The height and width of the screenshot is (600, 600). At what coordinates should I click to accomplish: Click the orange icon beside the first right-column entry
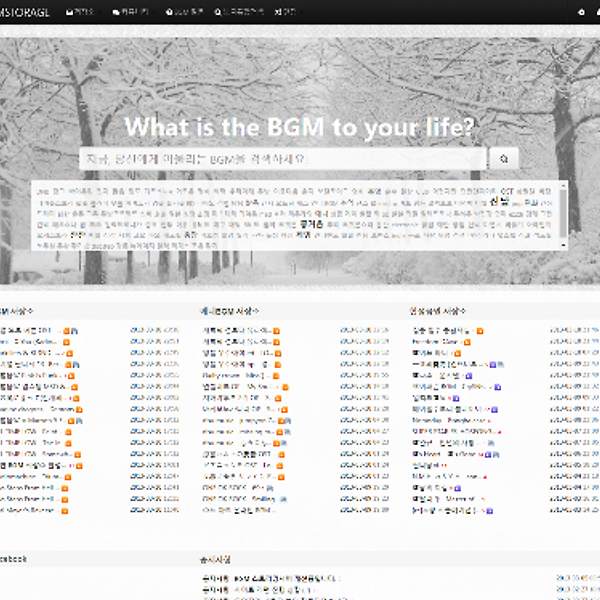coord(480,330)
